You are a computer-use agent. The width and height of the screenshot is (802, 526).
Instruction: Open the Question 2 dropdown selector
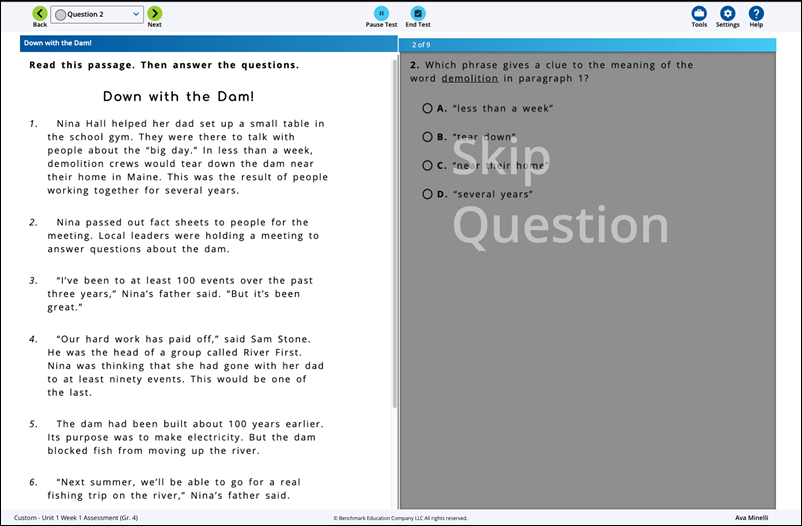[97, 14]
